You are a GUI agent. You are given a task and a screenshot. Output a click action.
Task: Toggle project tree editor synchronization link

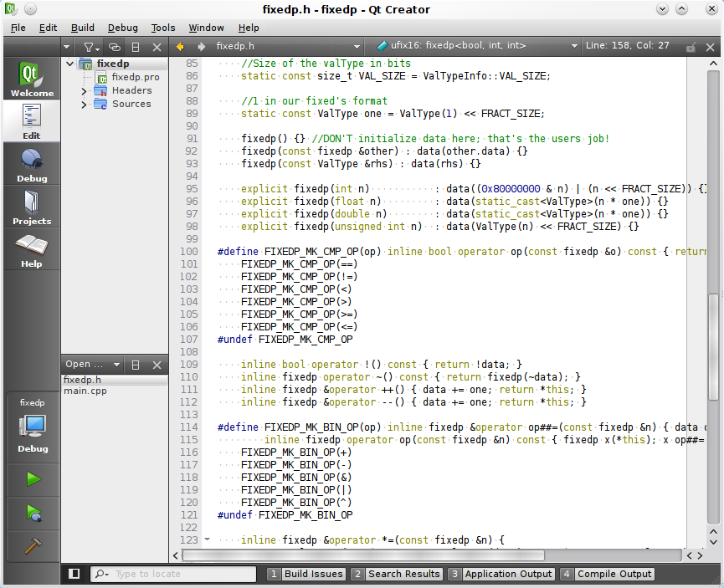[114, 47]
